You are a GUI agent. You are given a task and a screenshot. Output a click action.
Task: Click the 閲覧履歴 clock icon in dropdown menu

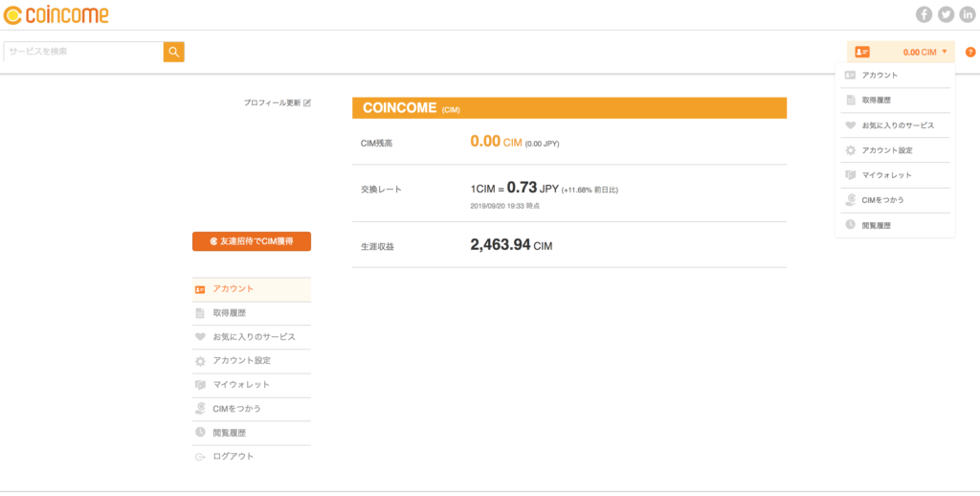tap(850, 225)
